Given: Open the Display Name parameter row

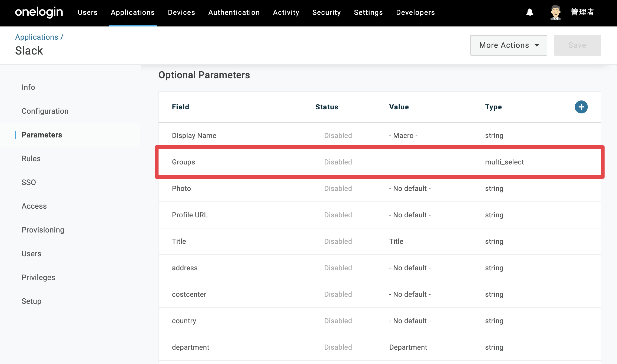Looking at the screenshot, I should coord(380,136).
